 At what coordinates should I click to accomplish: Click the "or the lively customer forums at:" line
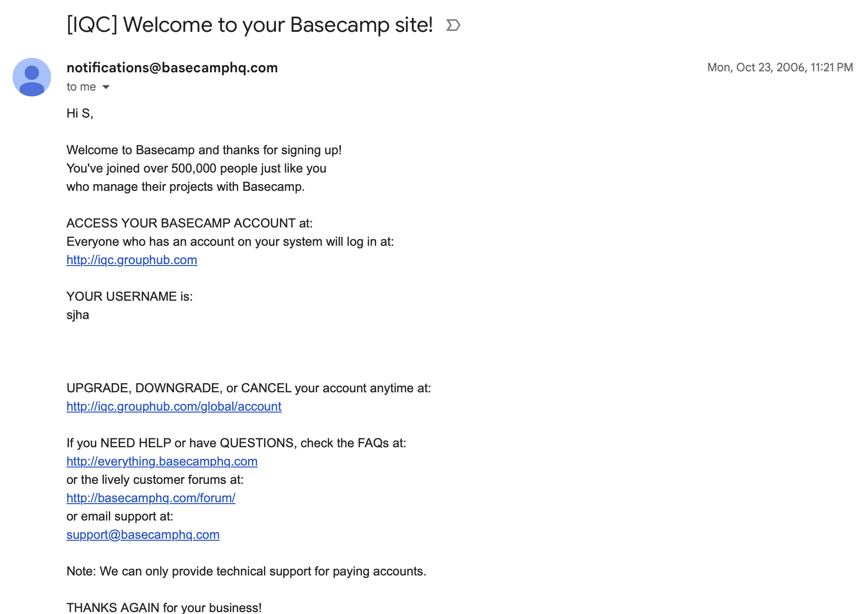tap(155, 480)
